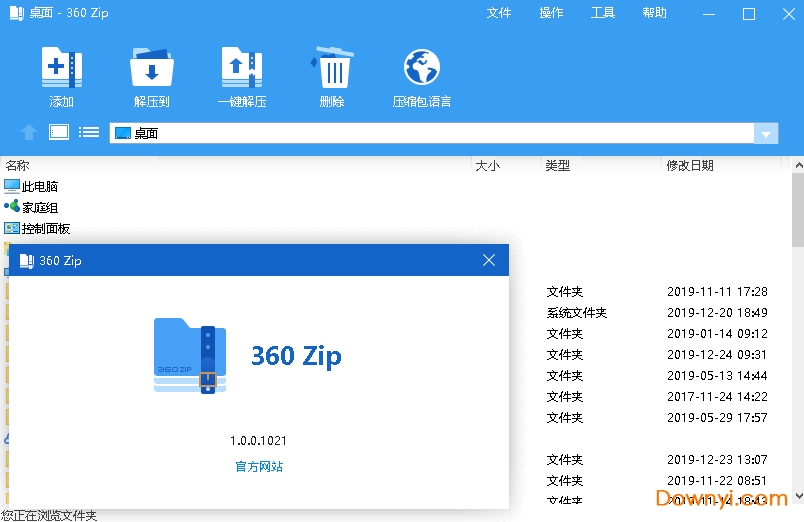Click the 家庭组 homegroup icon
The width and height of the screenshot is (804, 522).
12,207
